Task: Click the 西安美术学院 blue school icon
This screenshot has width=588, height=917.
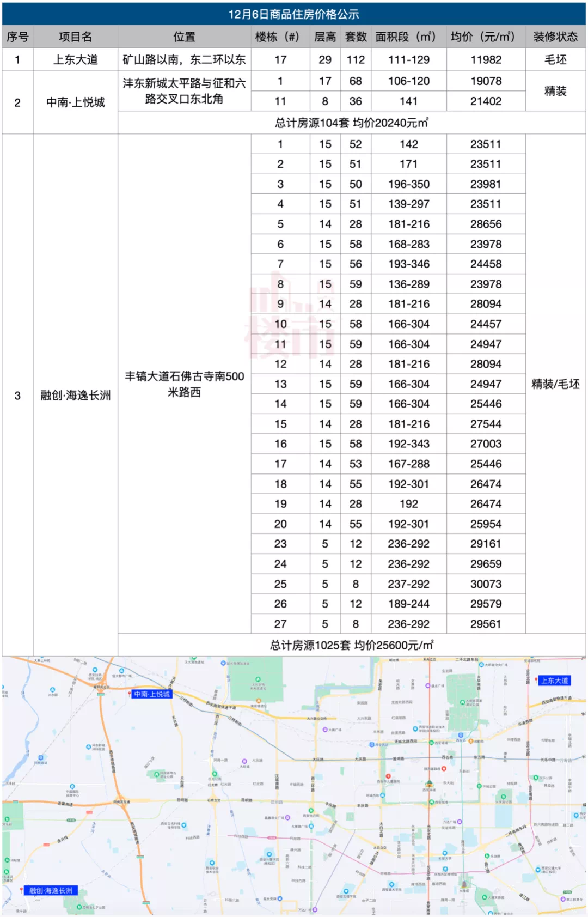Action: [391, 884]
